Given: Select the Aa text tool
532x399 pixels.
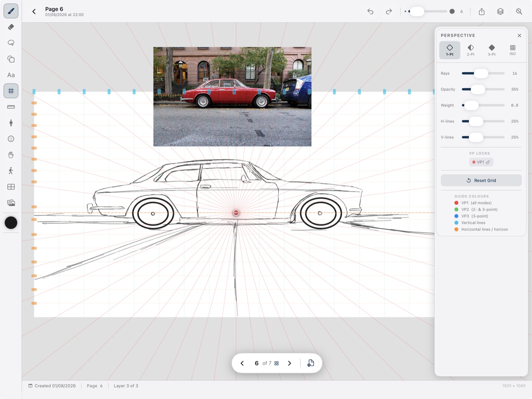Looking at the screenshot, I should (x=11, y=75).
